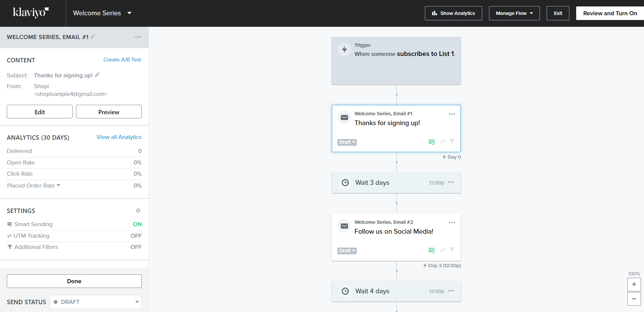
Task: Click the Trigger lightning bolt icon
Action: point(344,50)
